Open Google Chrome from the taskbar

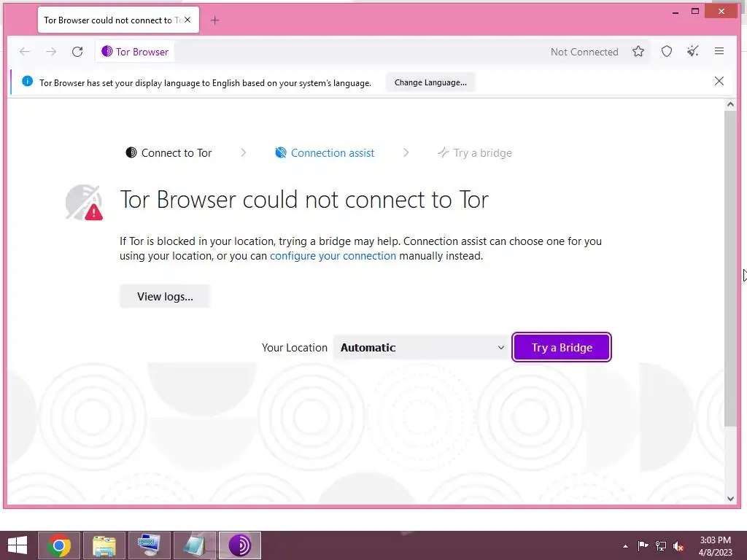[x=59, y=545]
